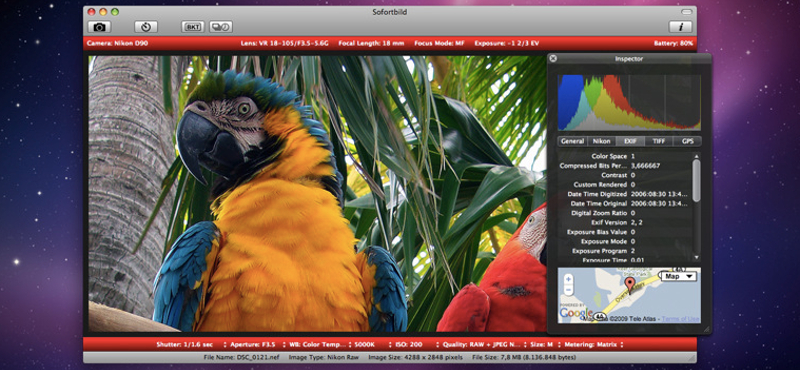Image resolution: width=800 pixels, height=370 pixels.
Task: Activate the self-timer toolbar button
Action: click(x=146, y=27)
